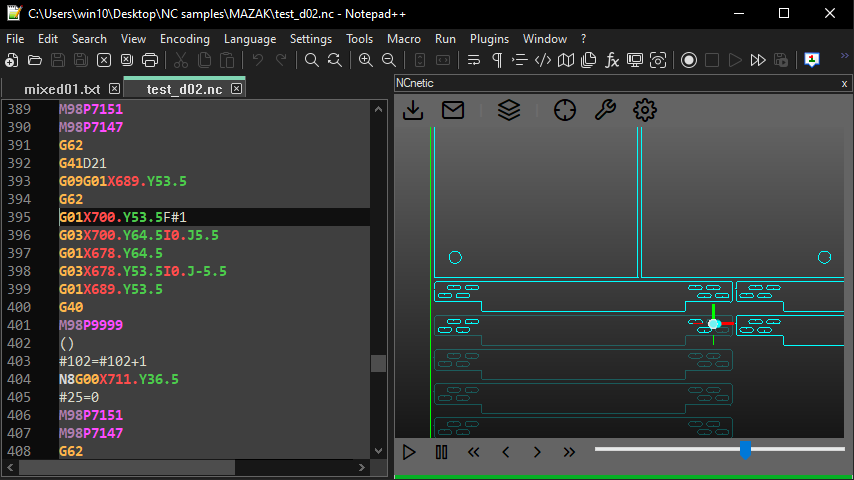Click the fast-forward double-right arrows

(569, 452)
